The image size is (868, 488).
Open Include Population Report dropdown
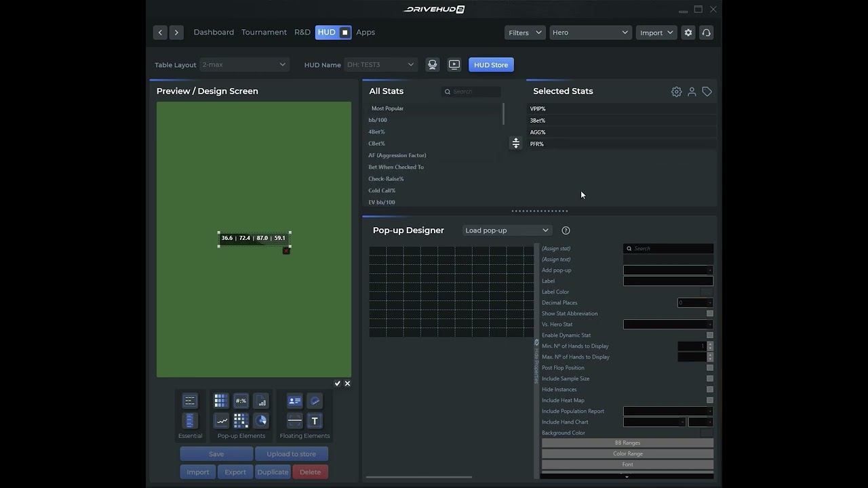tap(668, 411)
